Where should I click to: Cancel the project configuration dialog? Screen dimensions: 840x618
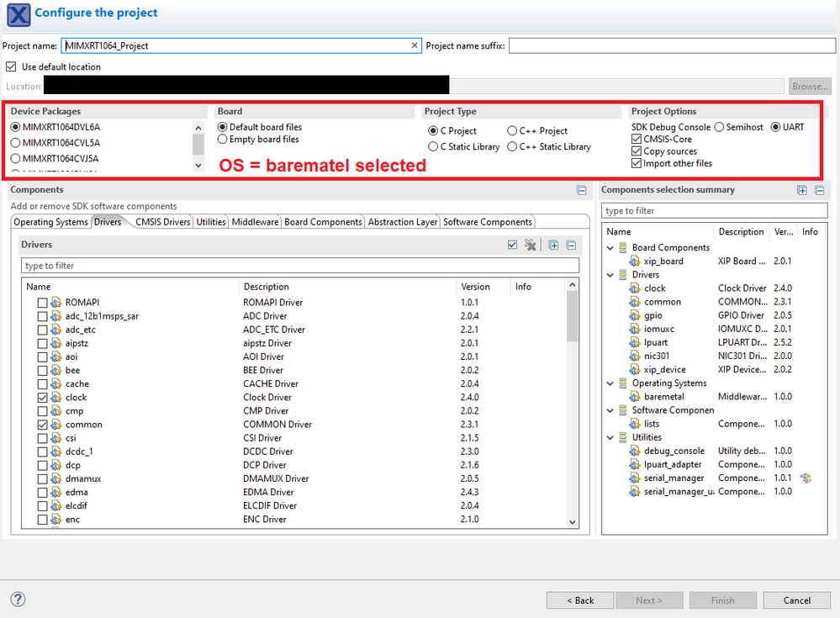(x=795, y=600)
